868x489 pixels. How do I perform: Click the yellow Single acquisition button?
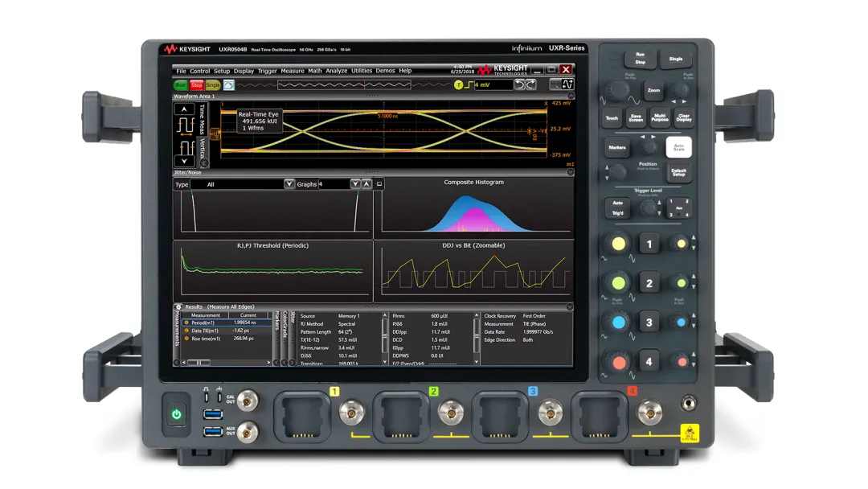pyautogui.click(x=213, y=85)
